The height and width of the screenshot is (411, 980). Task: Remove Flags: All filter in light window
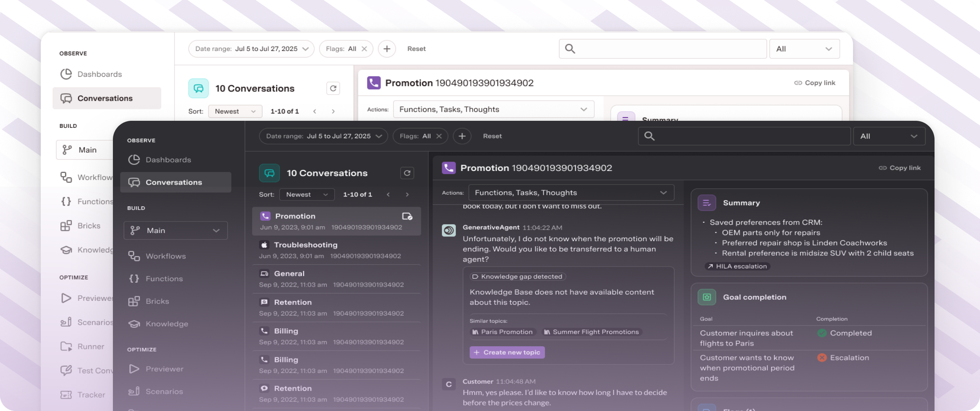point(364,49)
